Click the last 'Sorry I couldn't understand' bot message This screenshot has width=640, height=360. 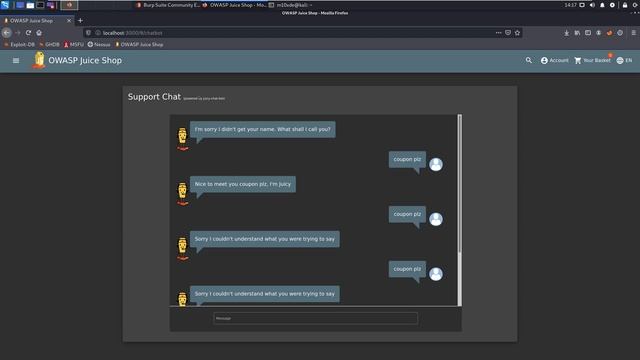(264, 293)
